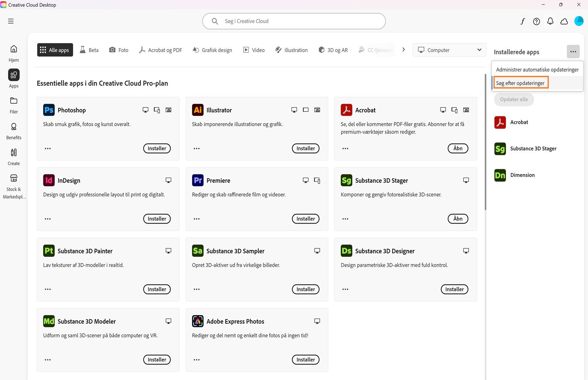Click the Premiere Pr icon
This screenshot has height=380, width=588.
click(197, 180)
